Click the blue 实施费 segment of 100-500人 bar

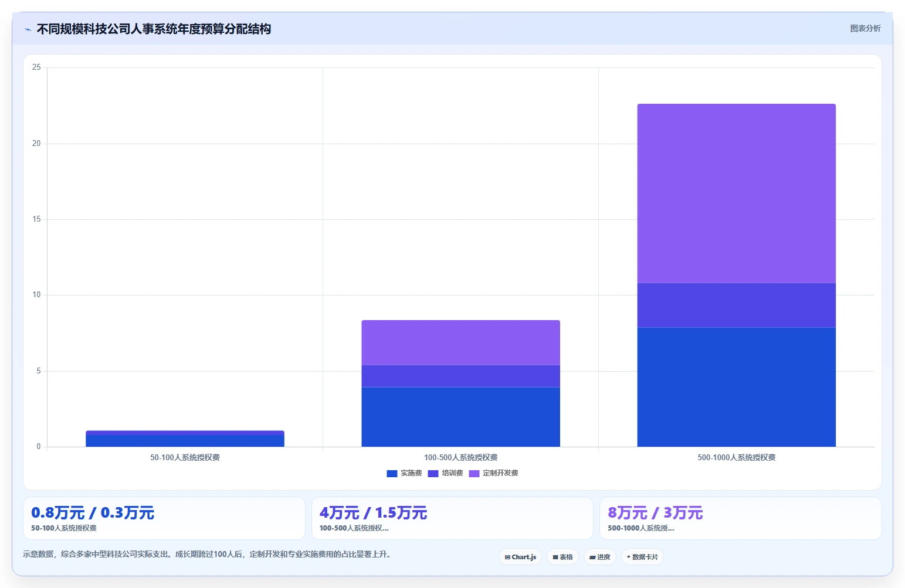[x=460, y=417]
